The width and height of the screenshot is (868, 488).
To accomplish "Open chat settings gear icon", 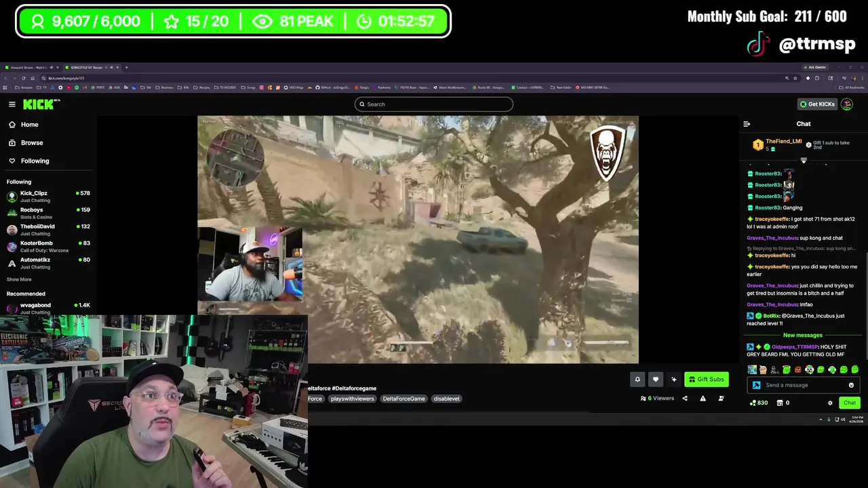I will coord(830,403).
